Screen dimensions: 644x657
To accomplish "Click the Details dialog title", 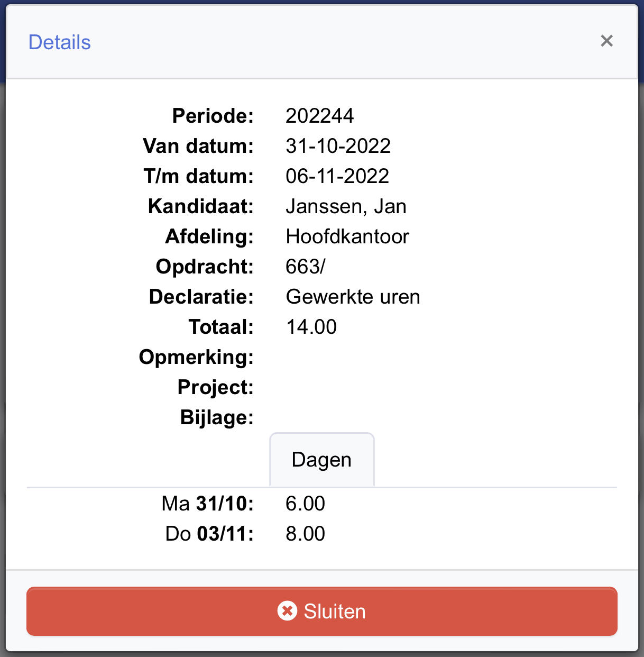I will point(60,42).
